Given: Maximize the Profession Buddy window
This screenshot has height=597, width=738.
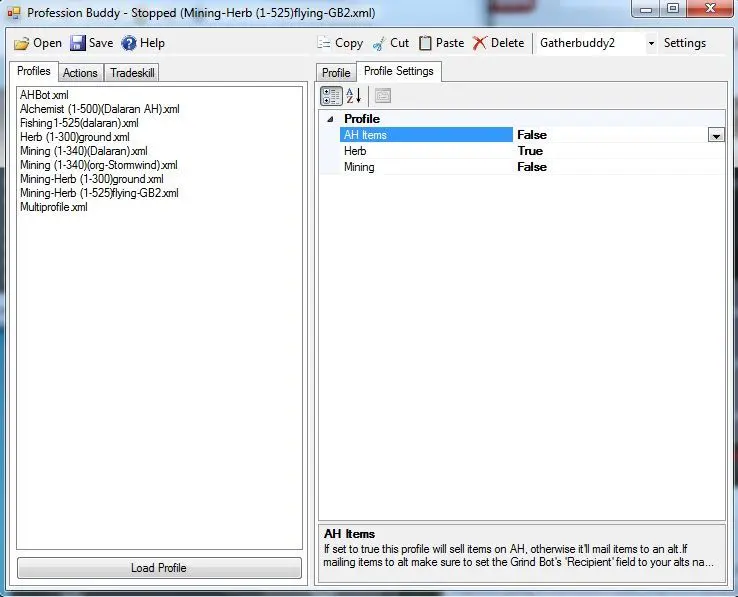Looking at the screenshot, I should (x=673, y=9).
